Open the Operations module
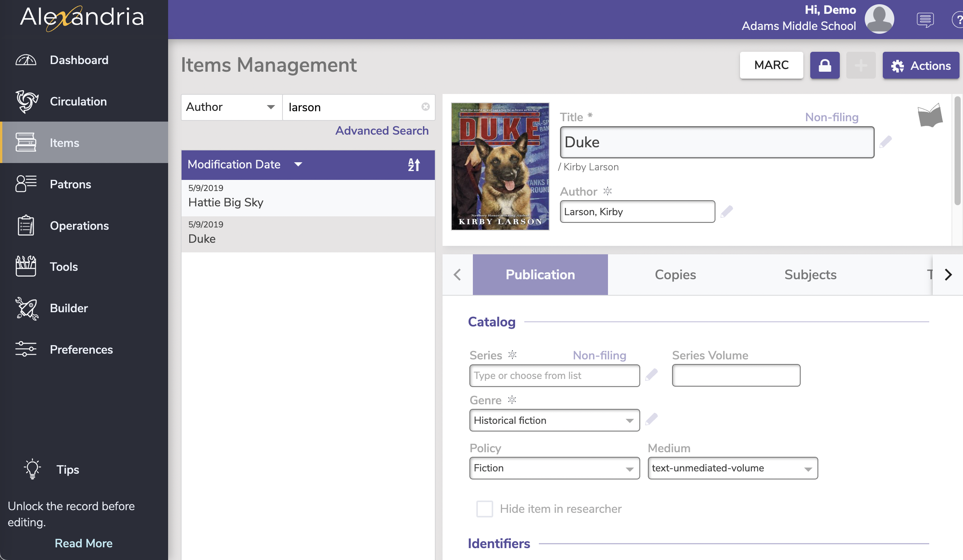963x560 pixels. pyautogui.click(x=79, y=225)
